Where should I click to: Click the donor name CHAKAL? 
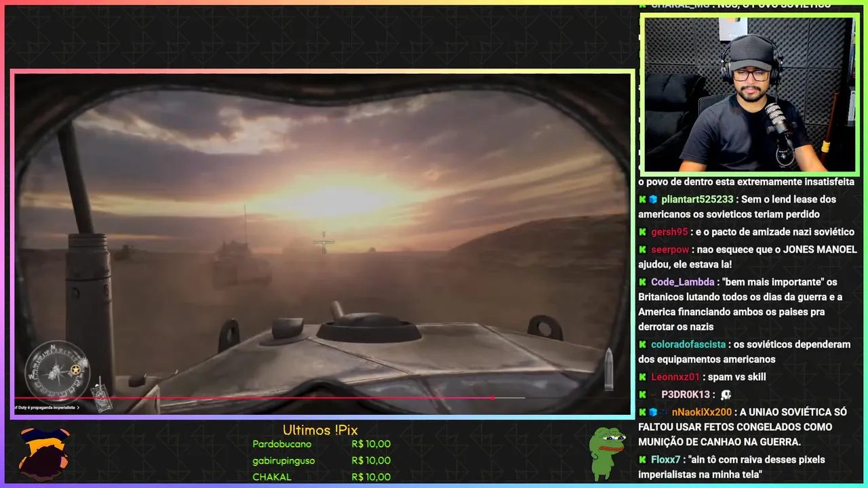tap(271, 477)
